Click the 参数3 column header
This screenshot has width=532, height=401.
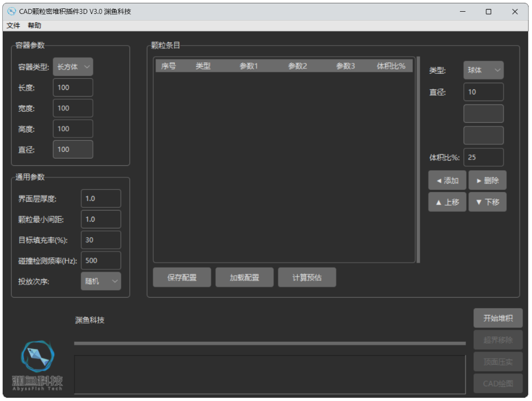pos(345,66)
